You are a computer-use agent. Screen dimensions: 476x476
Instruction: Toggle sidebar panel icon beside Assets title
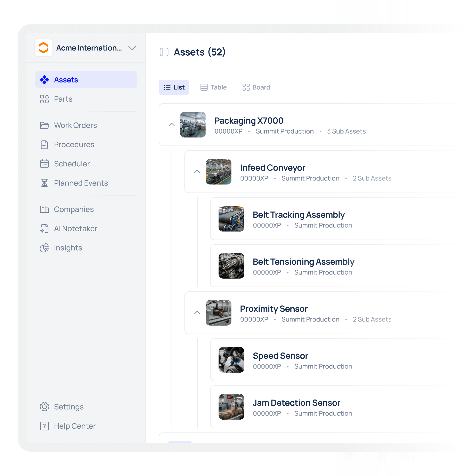click(164, 52)
